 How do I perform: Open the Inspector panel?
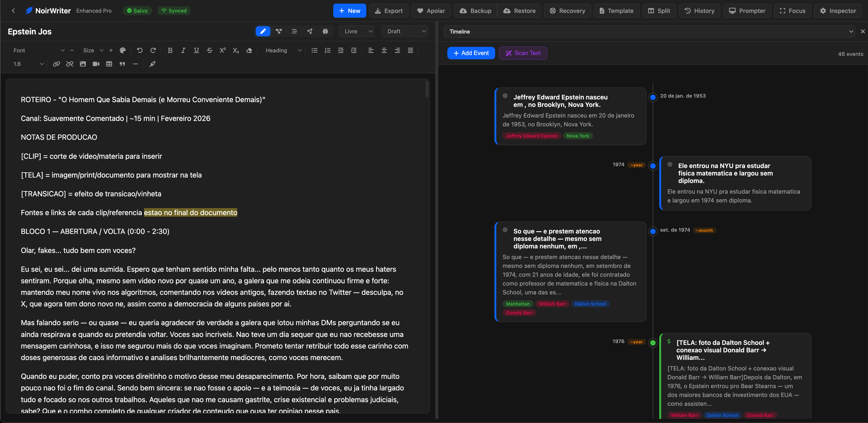click(x=838, y=11)
